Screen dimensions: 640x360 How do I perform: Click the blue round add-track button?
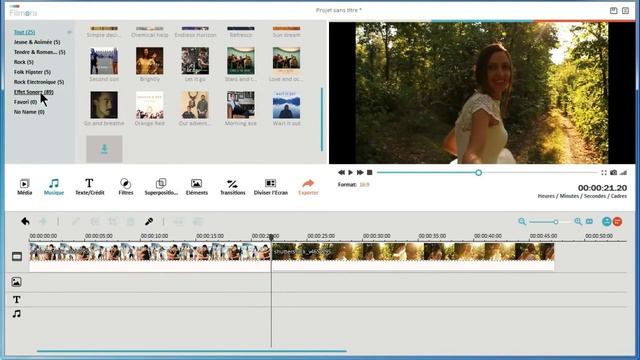coord(607,222)
